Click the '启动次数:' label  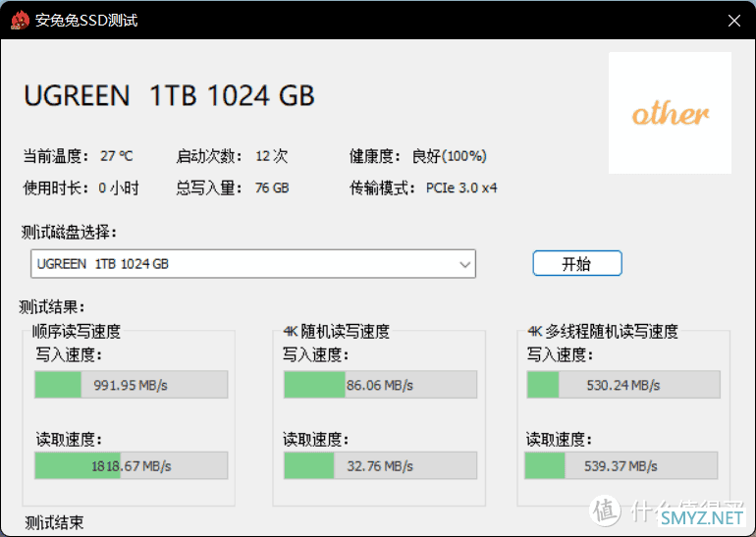pyautogui.click(x=209, y=156)
